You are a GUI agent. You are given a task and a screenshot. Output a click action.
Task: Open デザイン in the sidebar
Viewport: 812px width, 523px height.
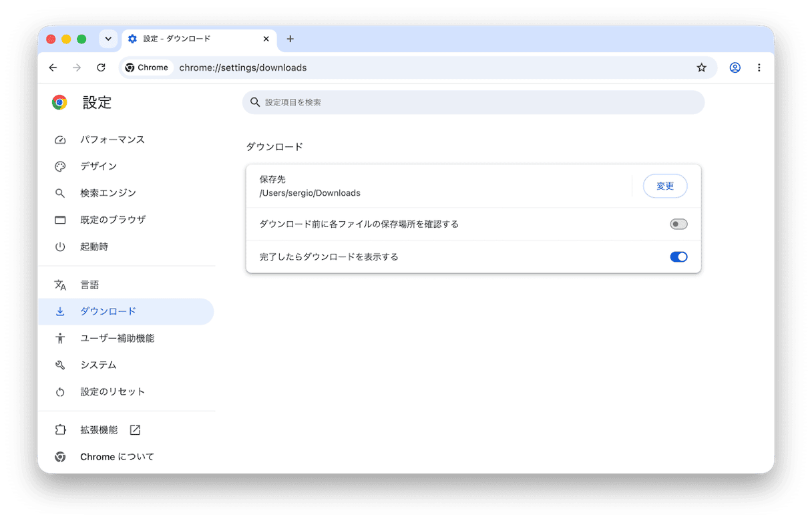click(126, 166)
